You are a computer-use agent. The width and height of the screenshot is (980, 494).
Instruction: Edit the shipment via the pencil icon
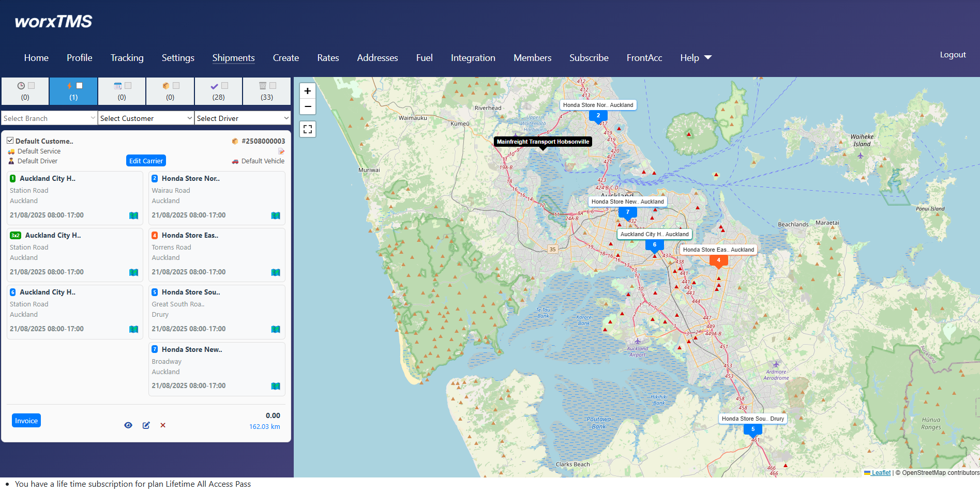point(146,425)
